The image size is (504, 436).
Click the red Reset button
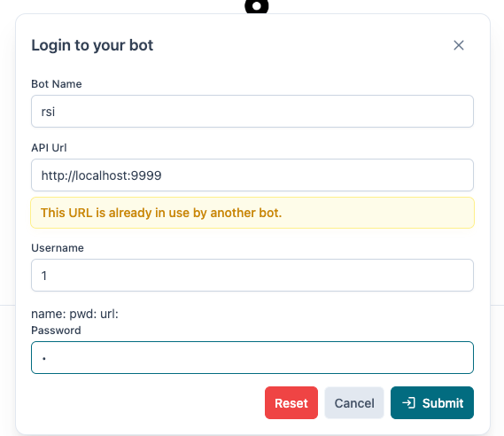point(291,403)
